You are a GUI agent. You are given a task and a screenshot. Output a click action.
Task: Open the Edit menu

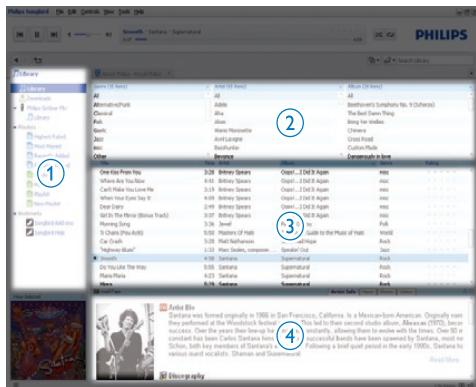click(x=72, y=12)
